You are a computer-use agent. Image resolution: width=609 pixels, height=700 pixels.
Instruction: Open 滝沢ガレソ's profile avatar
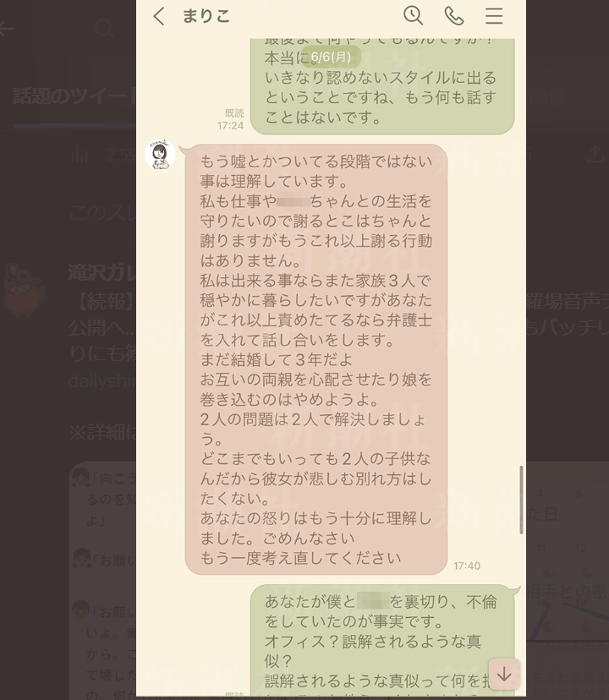click(25, 290)
